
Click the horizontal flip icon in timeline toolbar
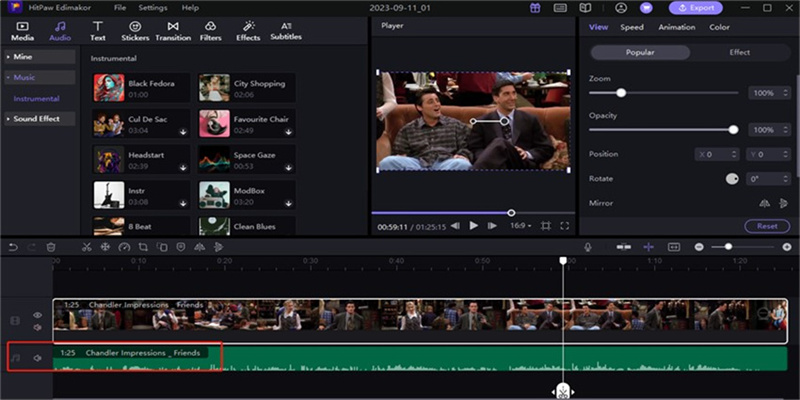(199, 247)
